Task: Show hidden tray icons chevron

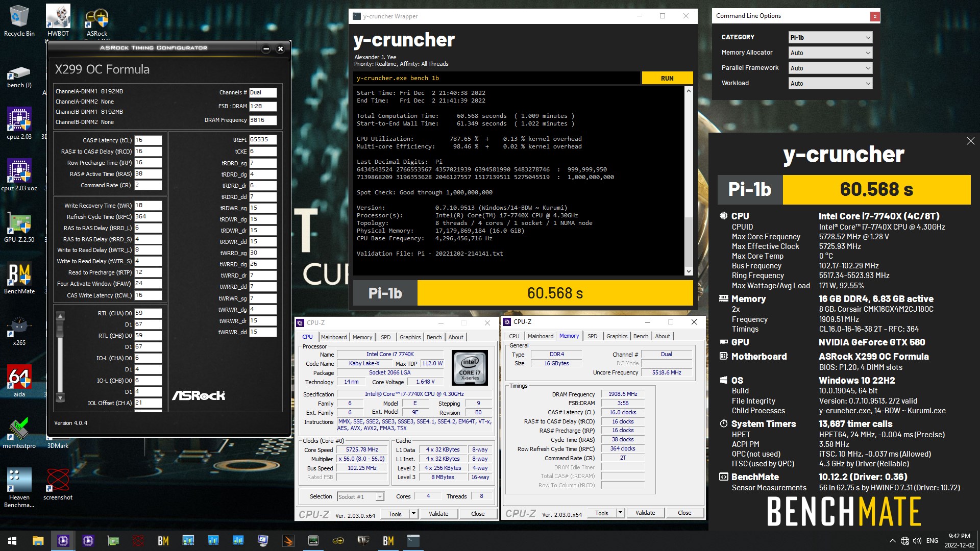Action: click(892, 541)
